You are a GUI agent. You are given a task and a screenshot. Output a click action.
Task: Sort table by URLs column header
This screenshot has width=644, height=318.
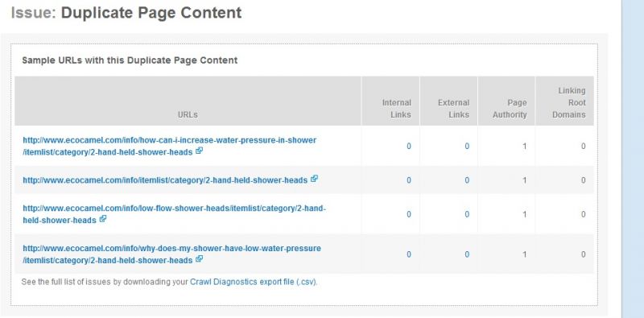(188, 115)
